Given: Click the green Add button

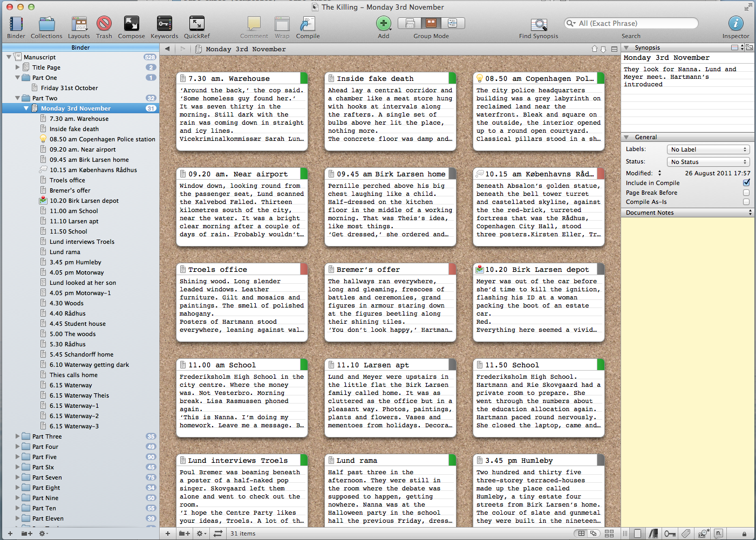Looking at the screenshot, I should coord(383,23).
